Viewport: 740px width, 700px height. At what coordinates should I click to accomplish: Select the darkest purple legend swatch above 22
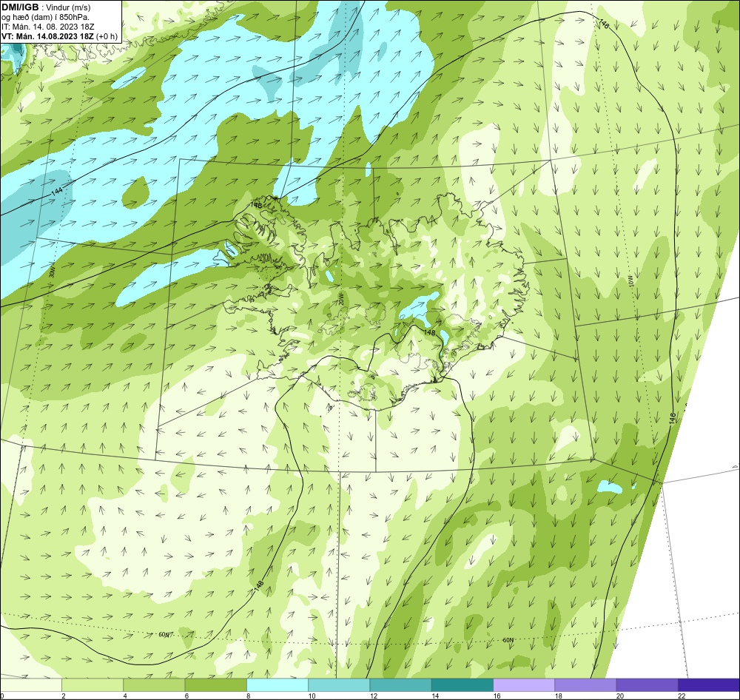pyautogui.click(x=708, y=685)
